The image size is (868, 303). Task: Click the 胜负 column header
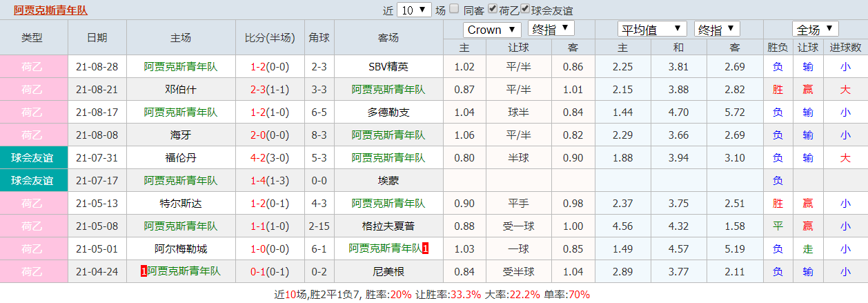778,48
